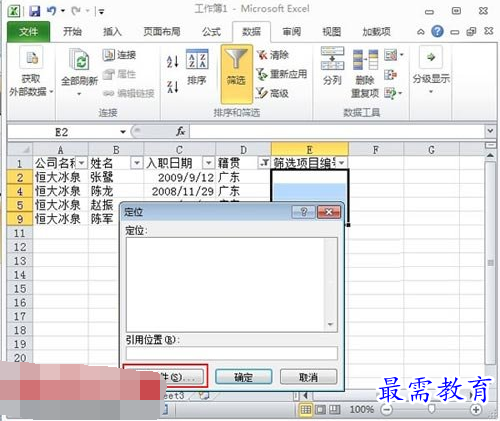Switch to the 插入 Insert tab
500x421 pixels.
point(112,32)
